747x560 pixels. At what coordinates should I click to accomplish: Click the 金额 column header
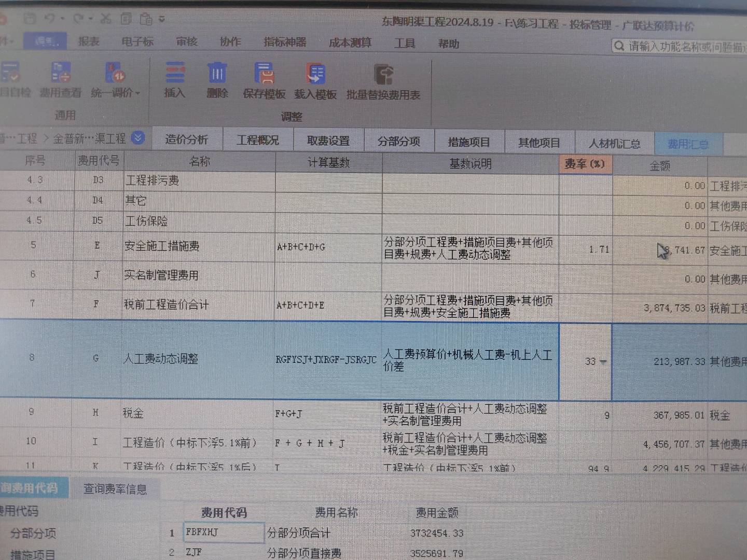[660, 165]
